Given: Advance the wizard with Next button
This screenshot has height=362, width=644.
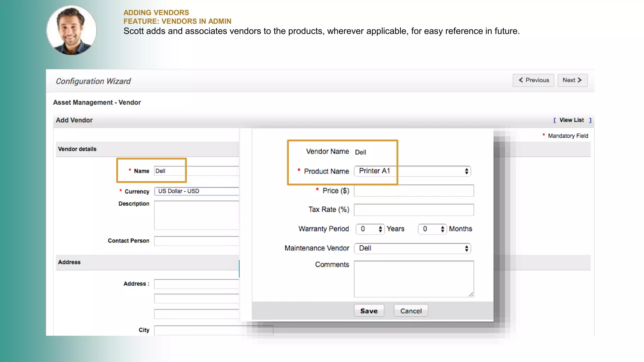Looking at the screenshot, I should pyautogui.click(x=572, y=80).
